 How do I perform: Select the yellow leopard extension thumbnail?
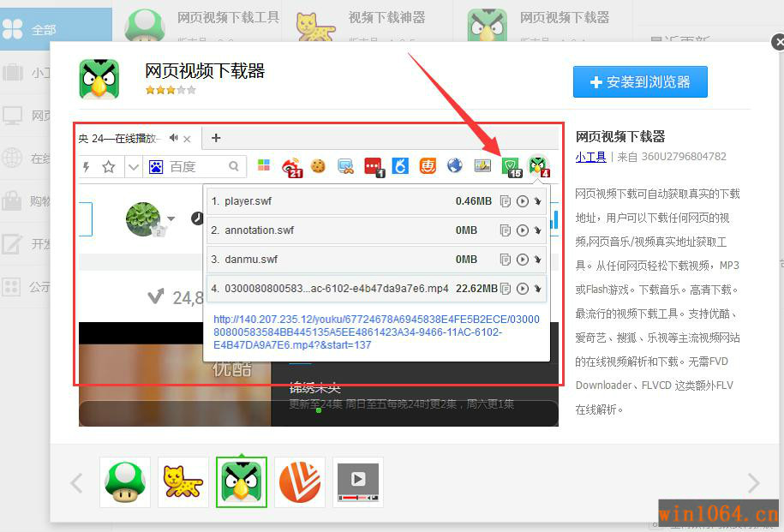(183, 482)
